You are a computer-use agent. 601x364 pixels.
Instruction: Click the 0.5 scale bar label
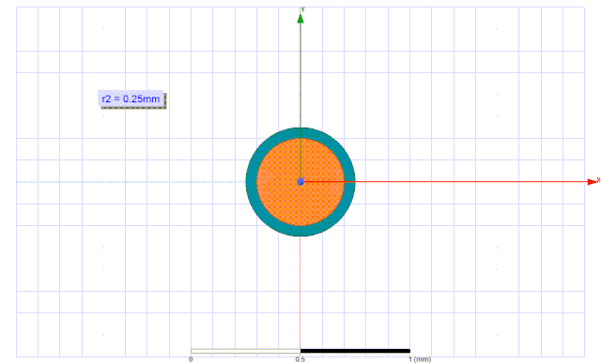[300, 359]
